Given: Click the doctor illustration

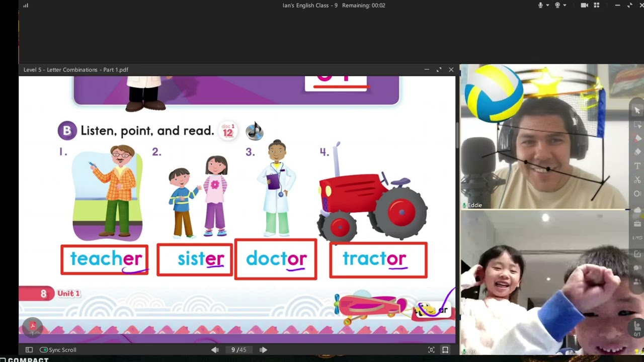Looking at the screenshot, I should (x=277, y=189).
